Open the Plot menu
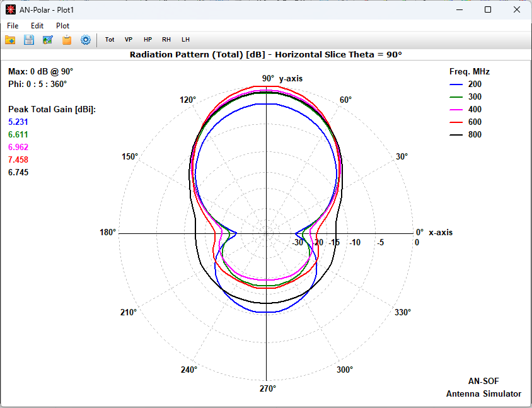 pyautogui.click(x=63, y=26)
